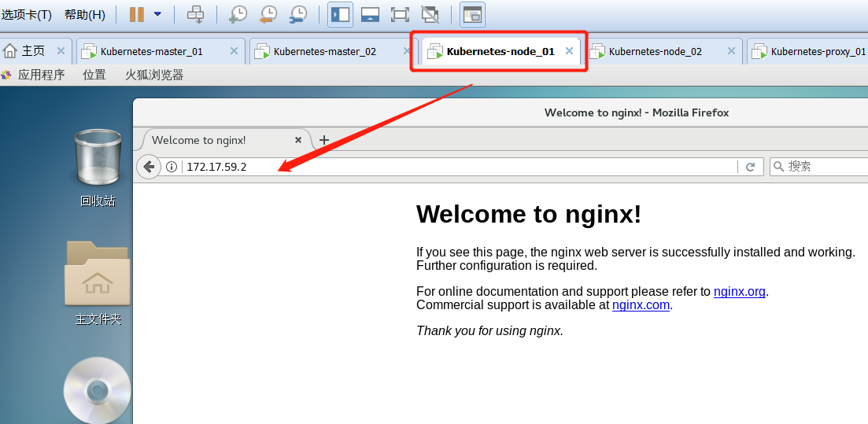Open the power options dropdown arrow
Image resolution: width=868 pixels, height=424 pixels.
(157, 14)
